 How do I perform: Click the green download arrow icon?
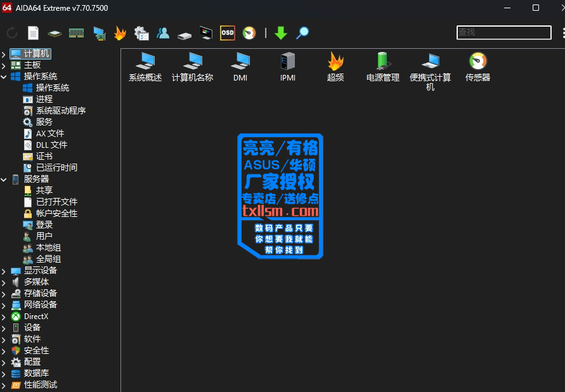coord(281,33)
